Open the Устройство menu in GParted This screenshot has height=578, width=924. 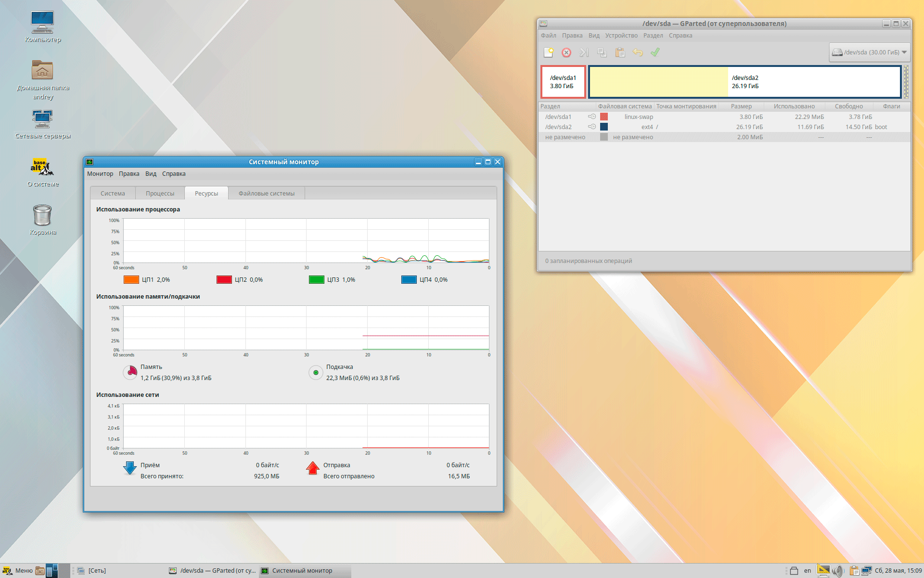621,36
